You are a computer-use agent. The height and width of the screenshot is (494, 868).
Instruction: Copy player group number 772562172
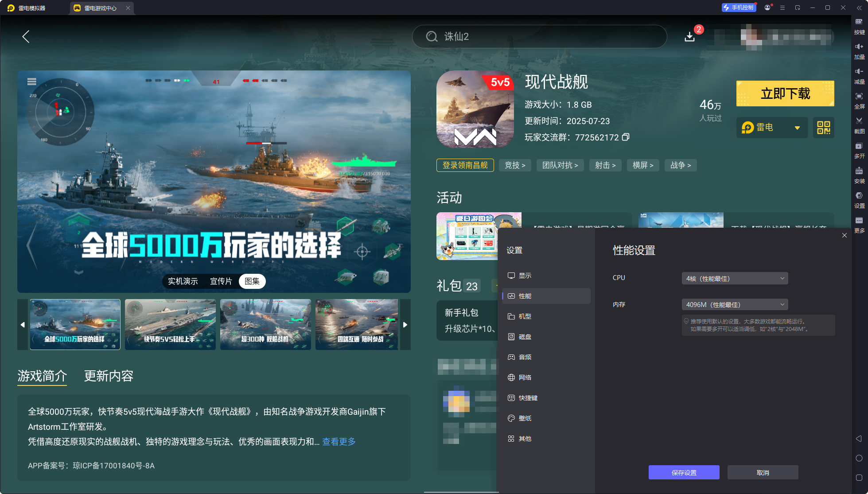(x=626, y=137)
